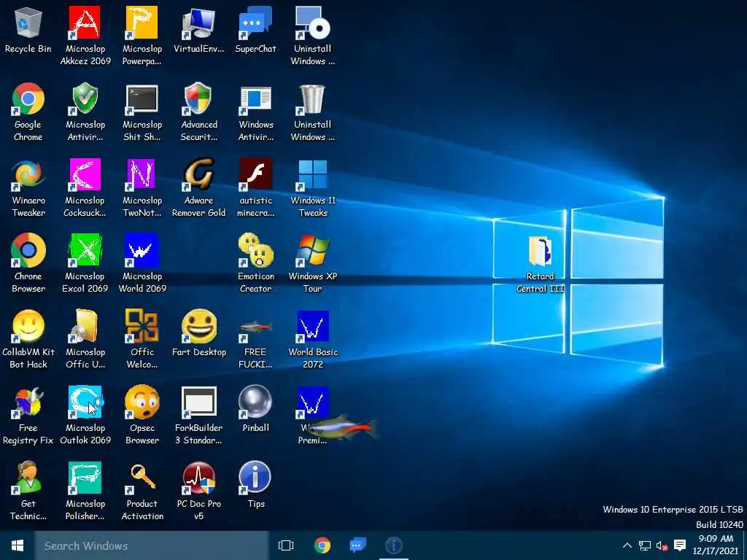The image size is (747, 560).
Task: Open Task View in the taskbar
Action: [286, 545]
